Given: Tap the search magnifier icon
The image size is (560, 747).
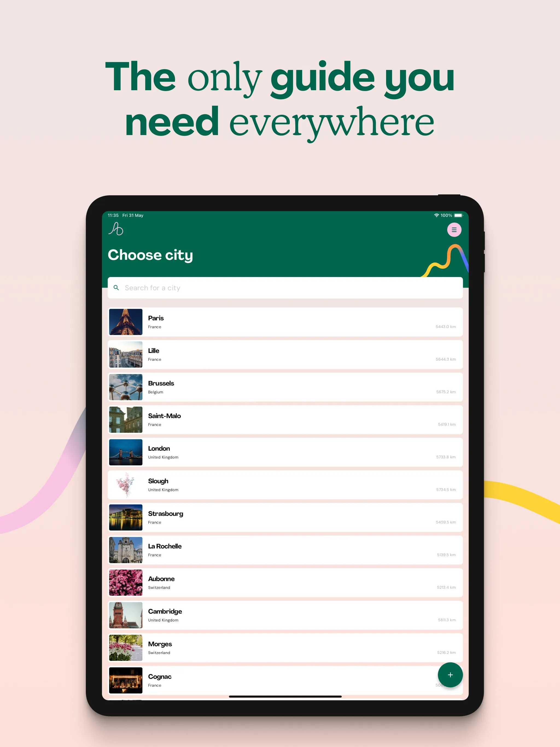Looking at the screenshot, I should point(115,288).
